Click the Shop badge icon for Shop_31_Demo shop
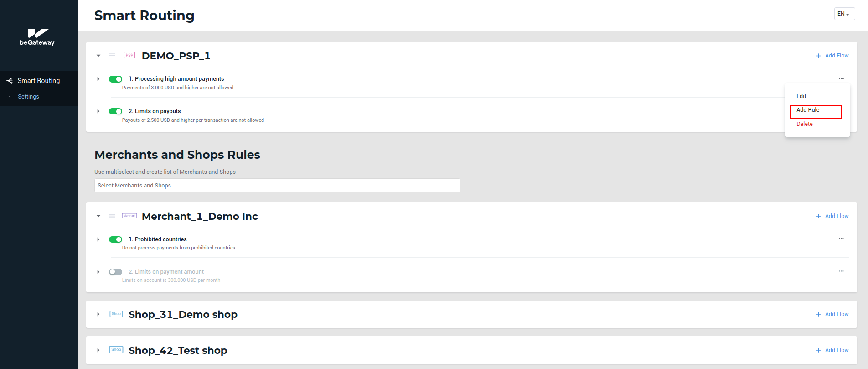868x369 pixels. [116, 314]
